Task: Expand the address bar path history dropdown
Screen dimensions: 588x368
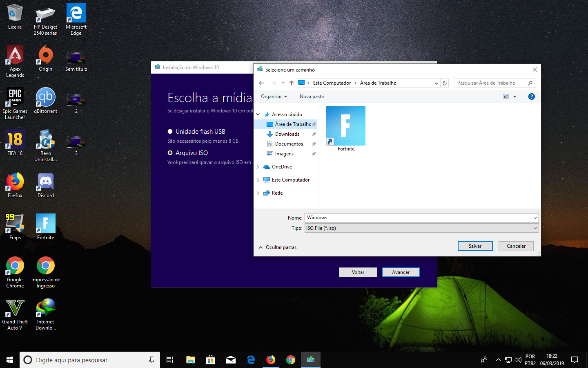Action: click(x=437, y=83)
